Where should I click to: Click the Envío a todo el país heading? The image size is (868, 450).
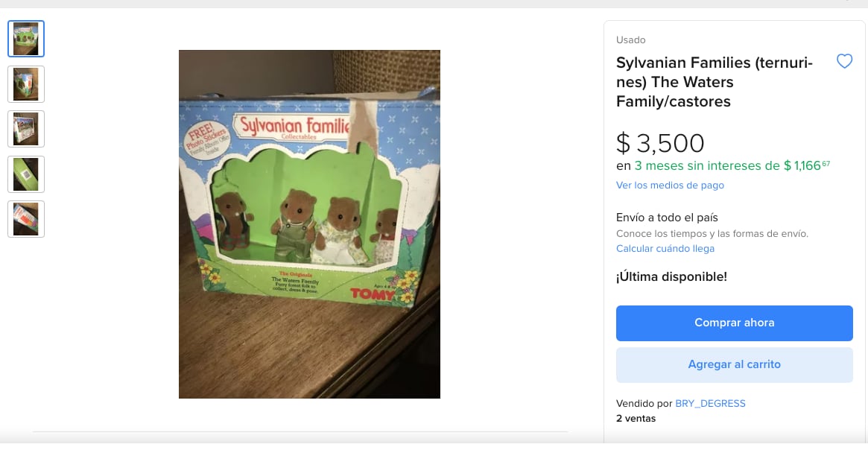(667, 218)
